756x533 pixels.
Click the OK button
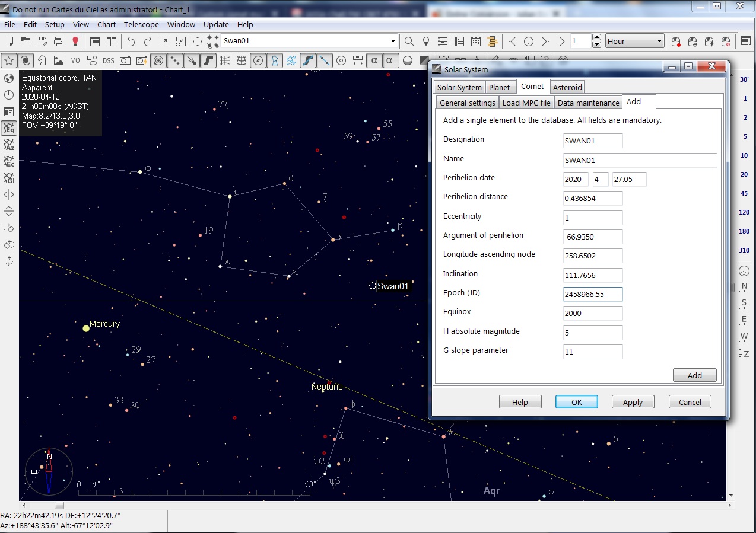[576, 402]
